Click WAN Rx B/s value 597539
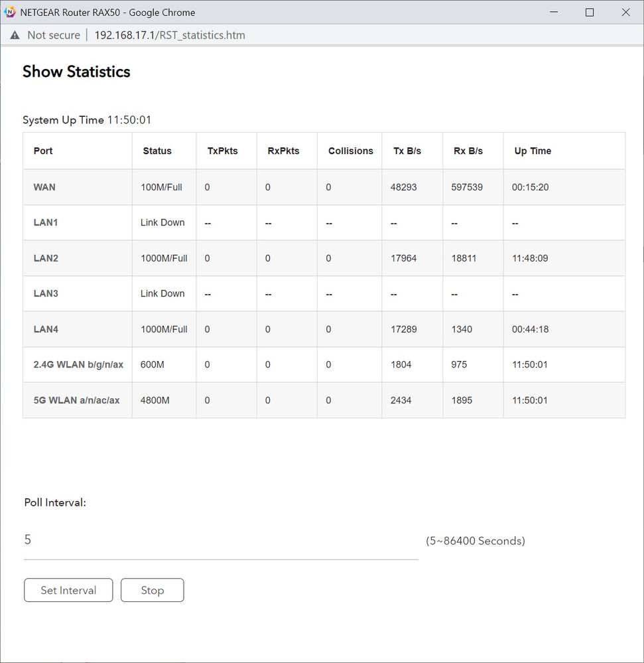 [x=467, y=187]
